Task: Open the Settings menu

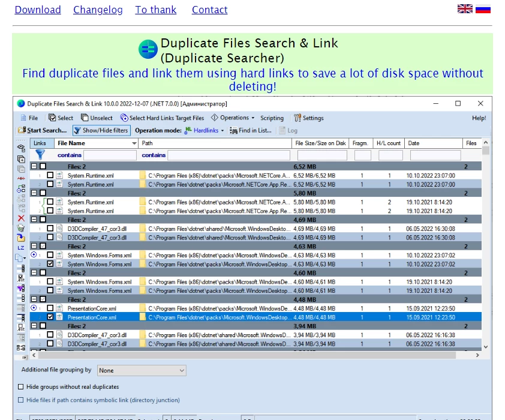Action: [308, 118]
